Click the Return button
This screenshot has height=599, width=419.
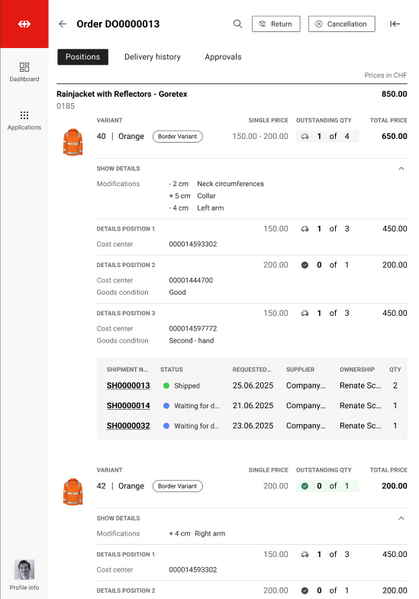point(276,24)
